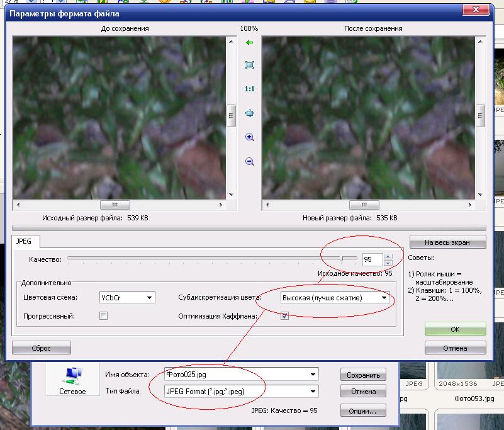
Task: Click the Сетевое network places icon
Action: tap(72, 381)
